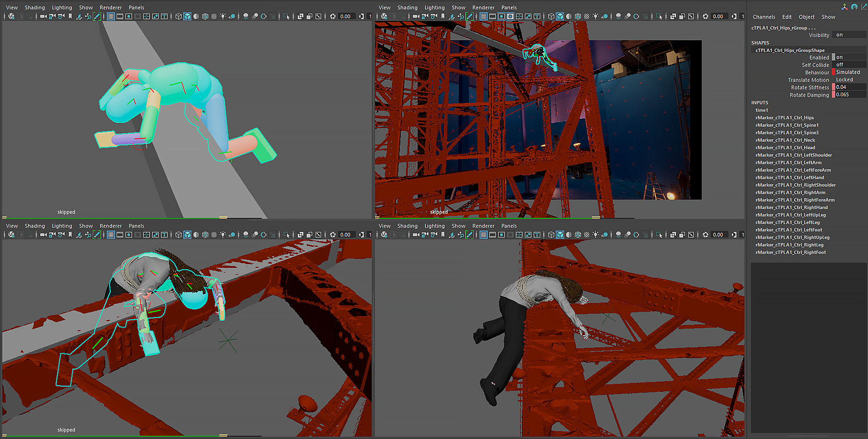Viewport: 868px width, 439px height.
Task: Open Shading menu in top-left viewport
Action: click(x=35, y=7)
